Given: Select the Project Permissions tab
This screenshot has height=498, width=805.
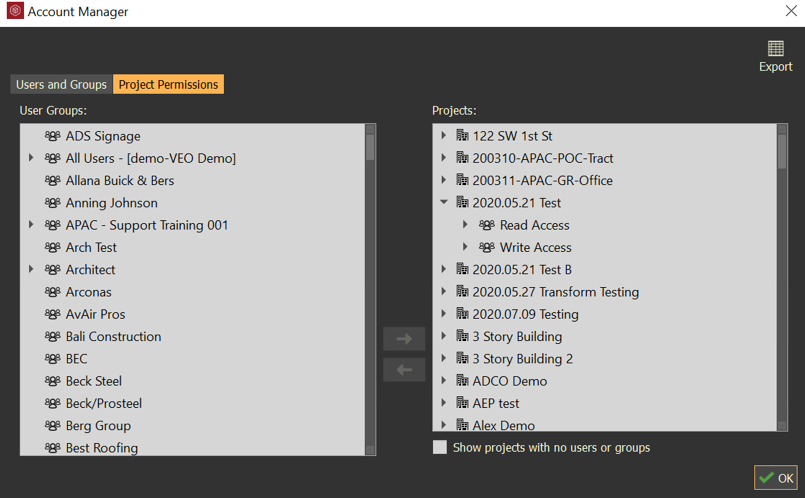Looking at the screenshot, I should (x=168, y=85).
